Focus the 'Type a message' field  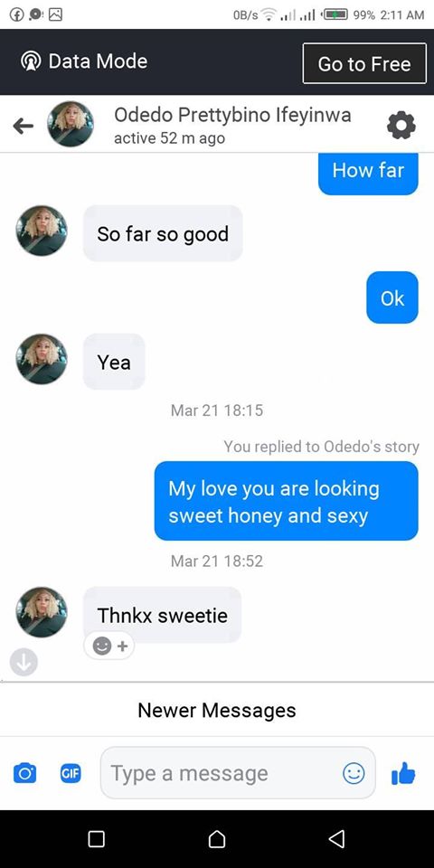pyautogui.click(x=238, y=773)
